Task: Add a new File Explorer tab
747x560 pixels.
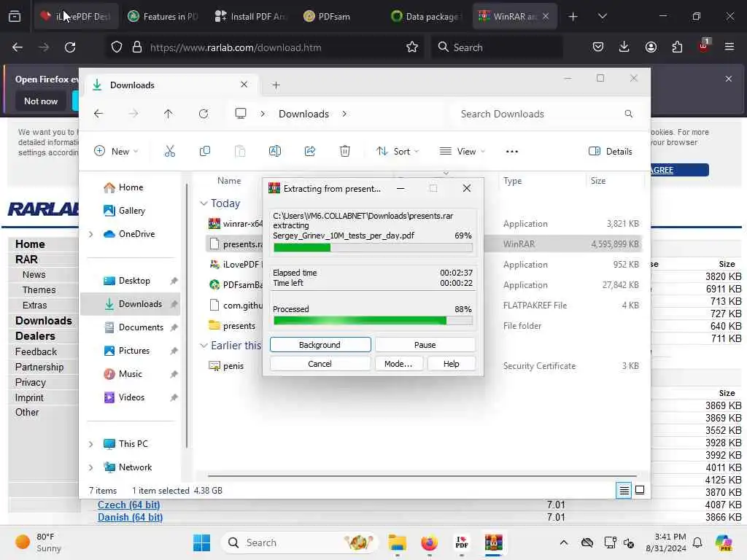Action: [x=276, y=85]
